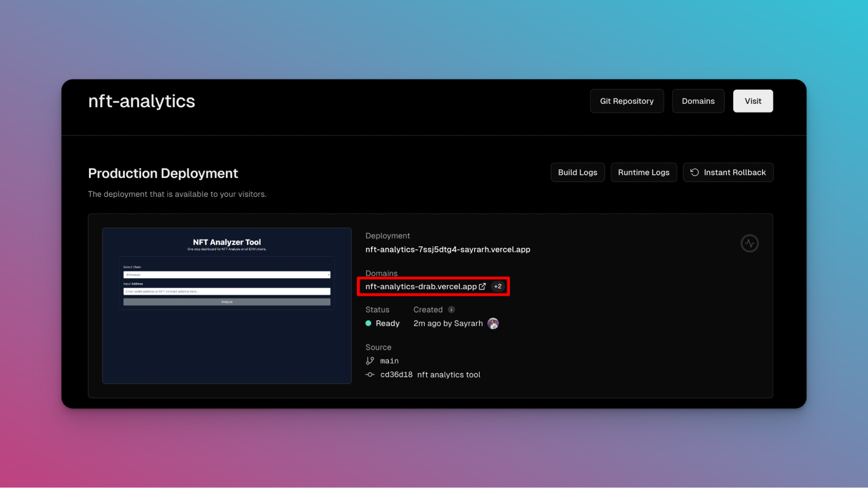
Task: Click the Domains button in the header
Action: coord(698,101)
